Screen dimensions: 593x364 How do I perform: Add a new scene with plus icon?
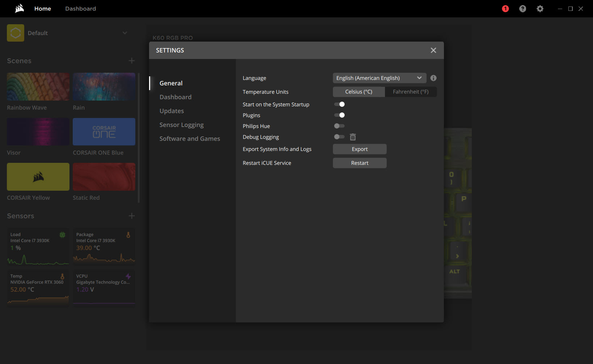click(x=132, y=61)
